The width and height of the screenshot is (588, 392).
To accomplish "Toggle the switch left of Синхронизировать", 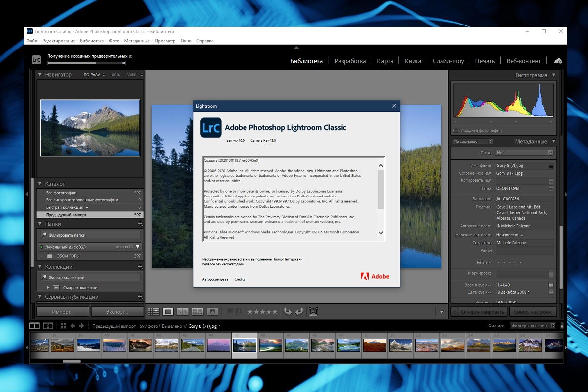I will click(454, 312).
